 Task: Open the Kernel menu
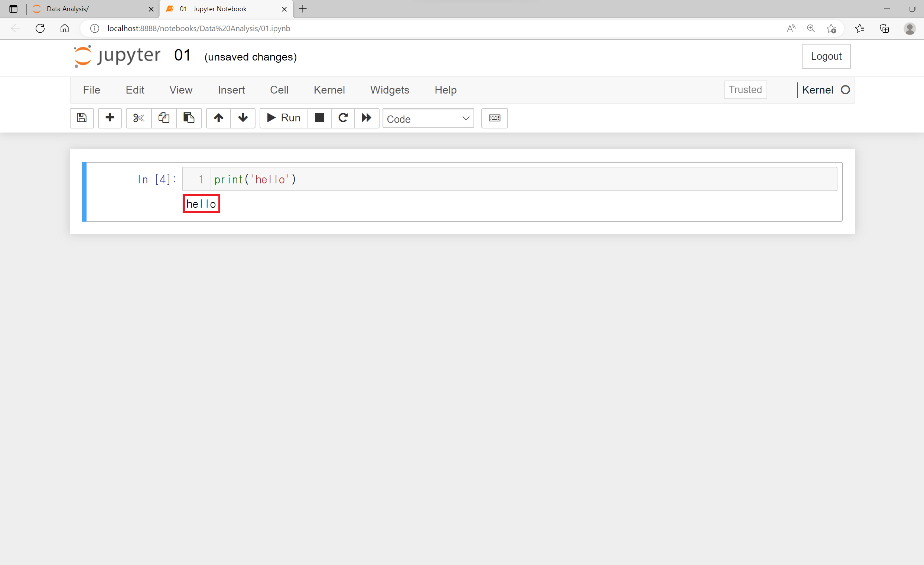click(329, 90)
